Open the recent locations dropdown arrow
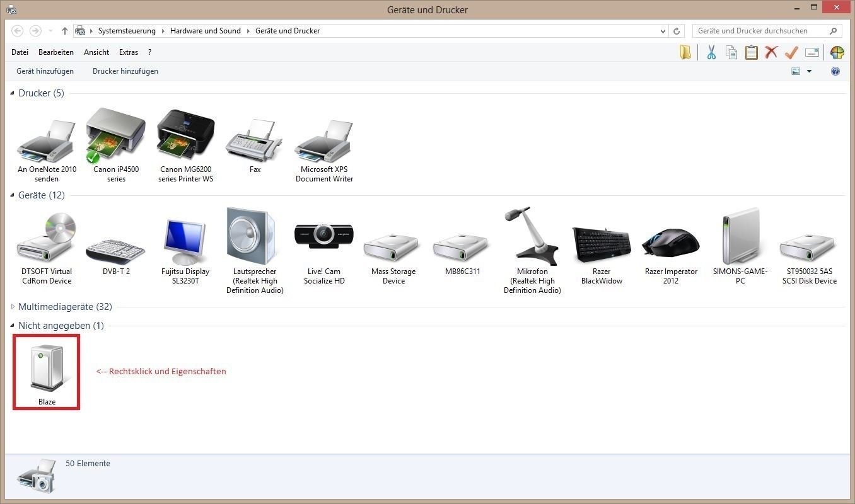The image size is (855, 504). coord(51,31)
